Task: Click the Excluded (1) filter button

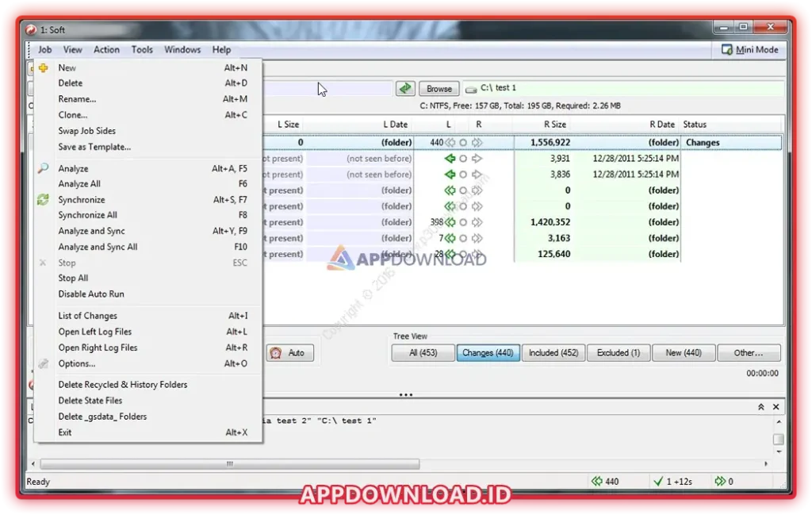Action: point(619,353)
